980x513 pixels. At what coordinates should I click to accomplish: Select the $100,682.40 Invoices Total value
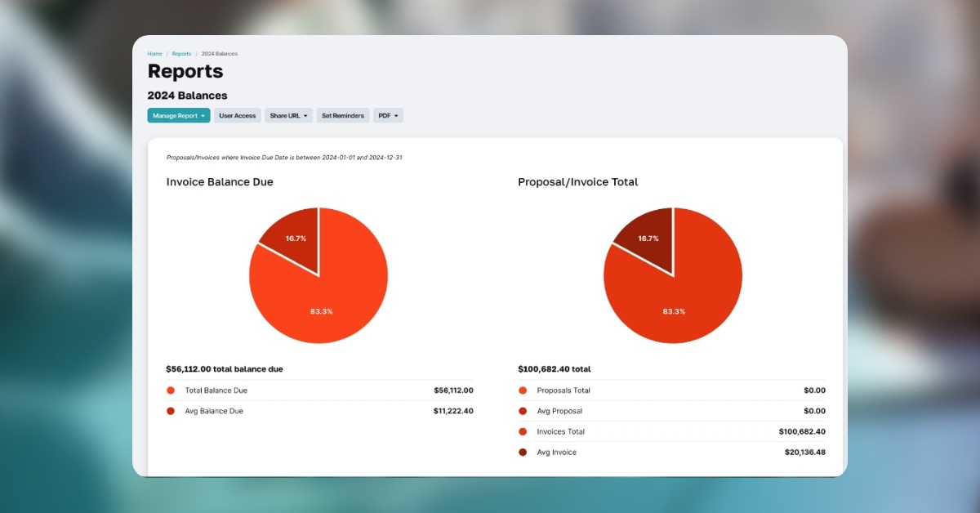tap(802, 431)
